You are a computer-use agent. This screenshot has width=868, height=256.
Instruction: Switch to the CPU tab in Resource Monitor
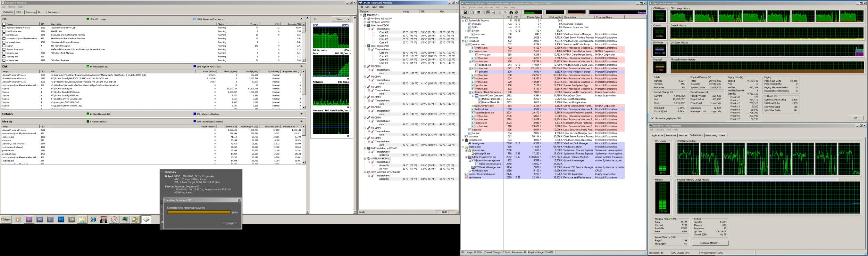click(x=18, y=12)
